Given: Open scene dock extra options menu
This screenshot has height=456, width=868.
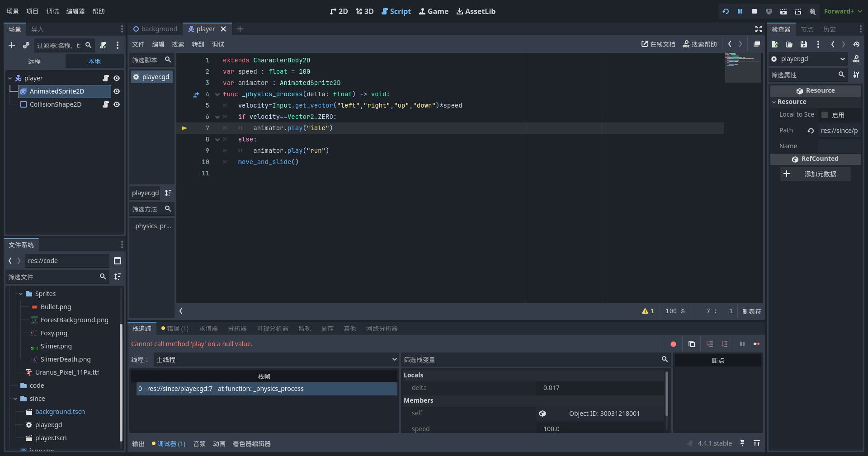Looking at the screenshot, I should pyautogui.click(x=118, y=45).
